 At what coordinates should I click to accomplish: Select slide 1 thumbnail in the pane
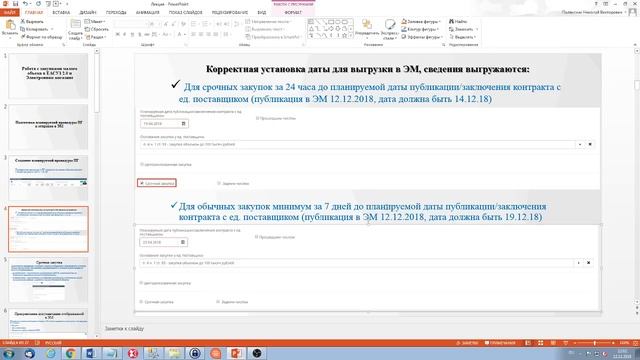48,76
